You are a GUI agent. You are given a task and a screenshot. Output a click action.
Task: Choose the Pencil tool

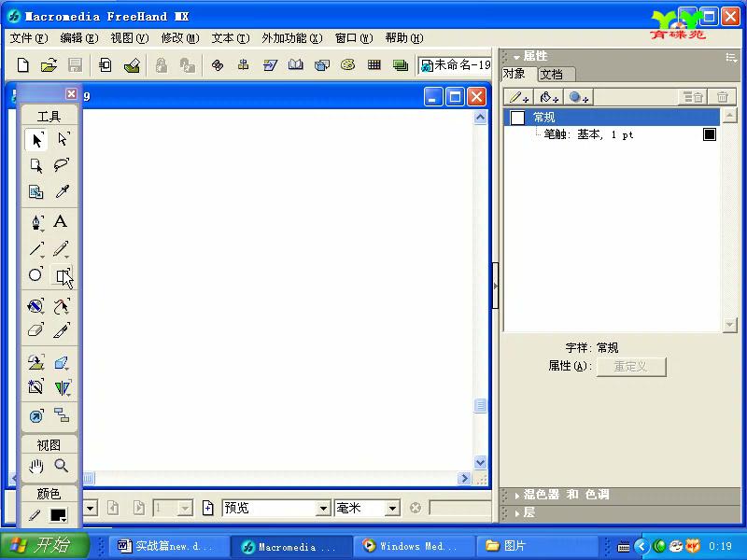62,248
